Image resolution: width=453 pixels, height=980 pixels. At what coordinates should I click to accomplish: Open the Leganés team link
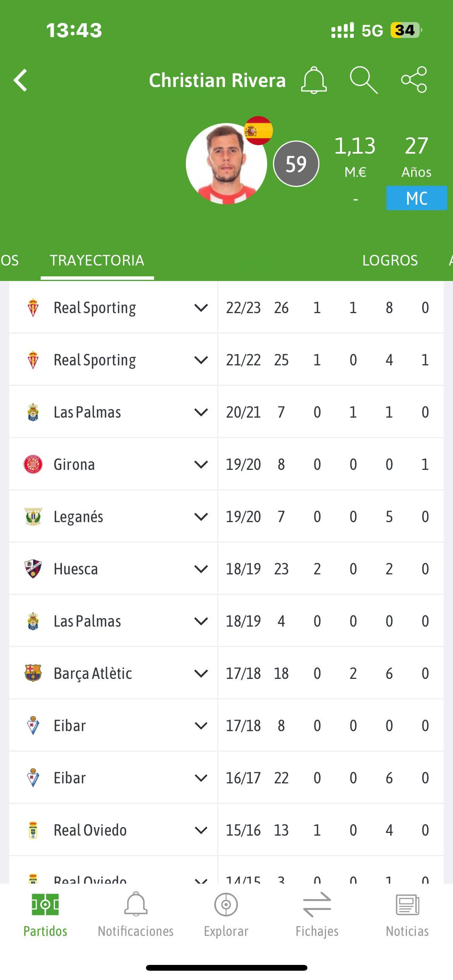(78, 517)
